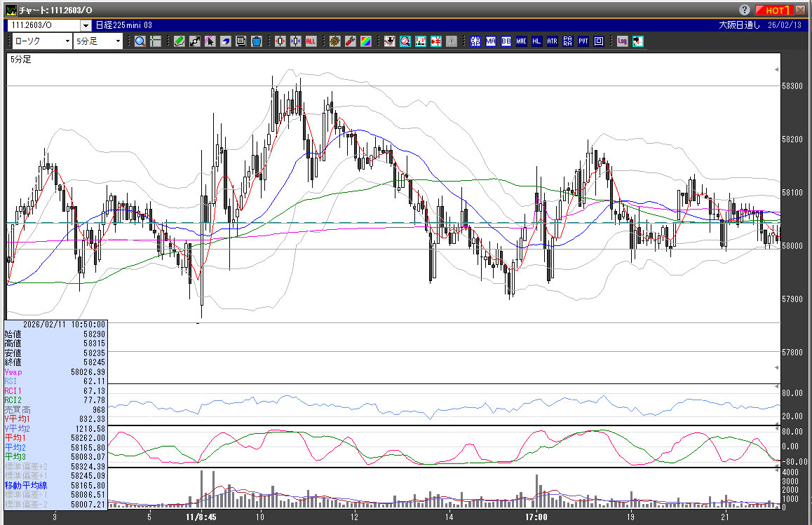
Task: Toggle the Log scale toolbar button
Action: click(x=622, y=41)
